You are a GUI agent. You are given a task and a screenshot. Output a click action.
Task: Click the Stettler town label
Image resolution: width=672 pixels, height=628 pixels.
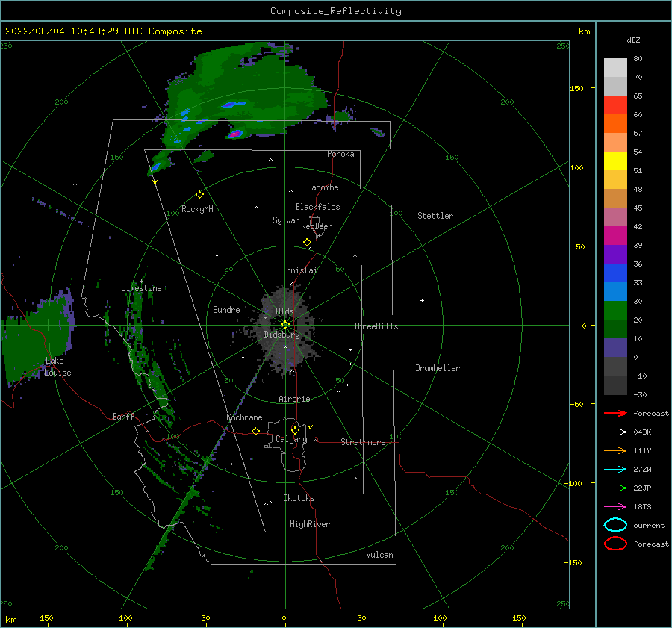point(435,216)
